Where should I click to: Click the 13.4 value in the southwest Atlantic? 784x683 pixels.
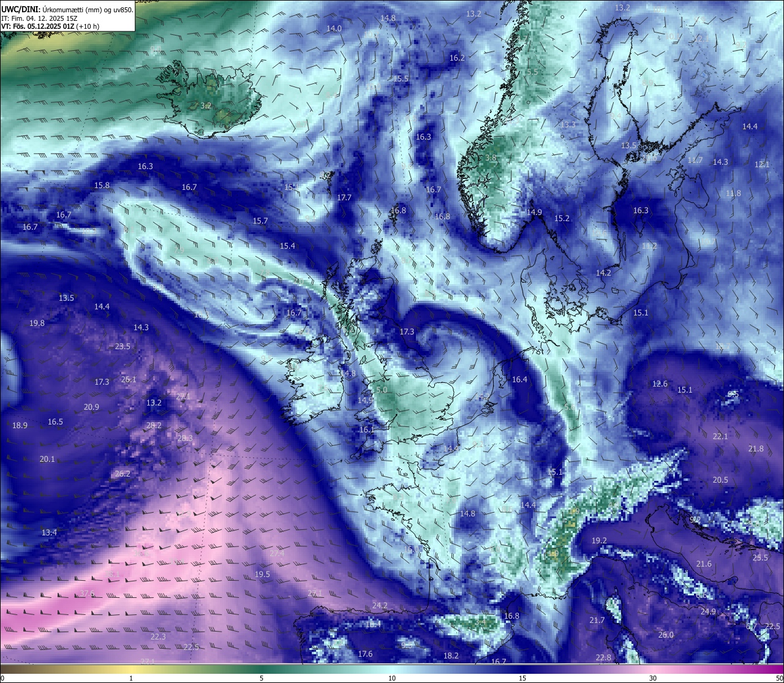point(49,532)
